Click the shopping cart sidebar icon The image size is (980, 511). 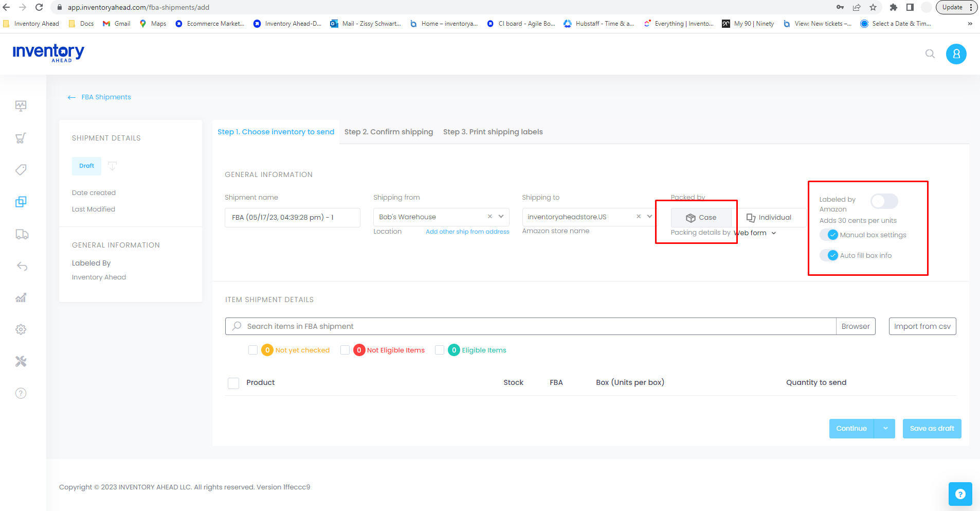(21, 138)
